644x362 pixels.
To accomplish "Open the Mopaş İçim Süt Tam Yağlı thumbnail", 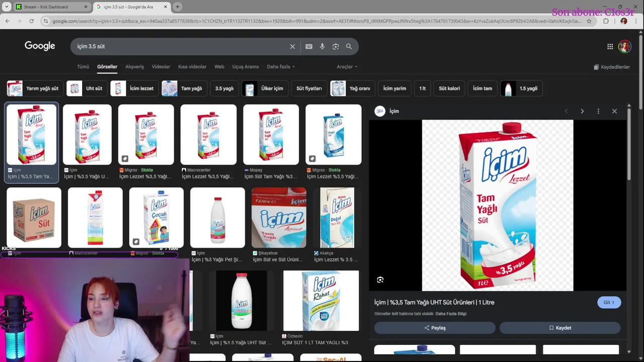I will click(x=271, y=135).
